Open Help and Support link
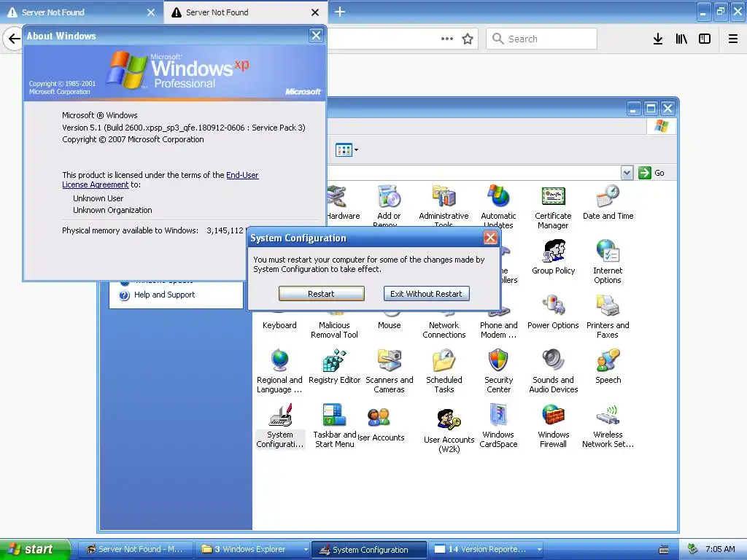The height and width of the screenshot is (560, 747). [164, 295]
